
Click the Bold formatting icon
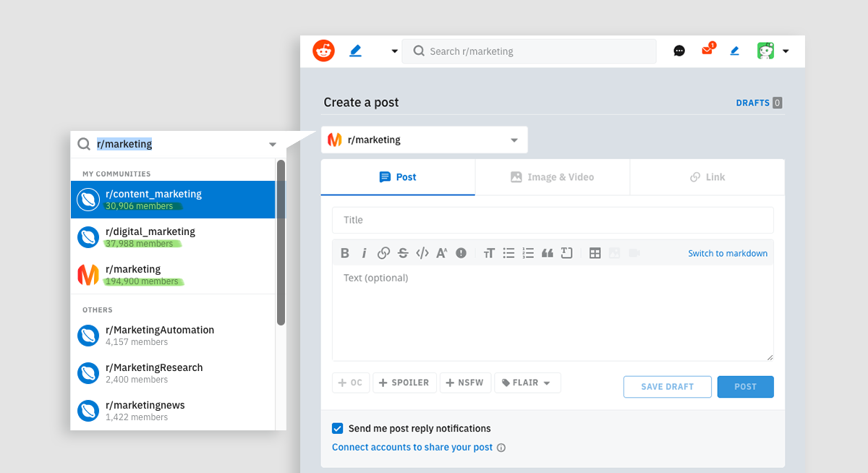coord(345,253)
